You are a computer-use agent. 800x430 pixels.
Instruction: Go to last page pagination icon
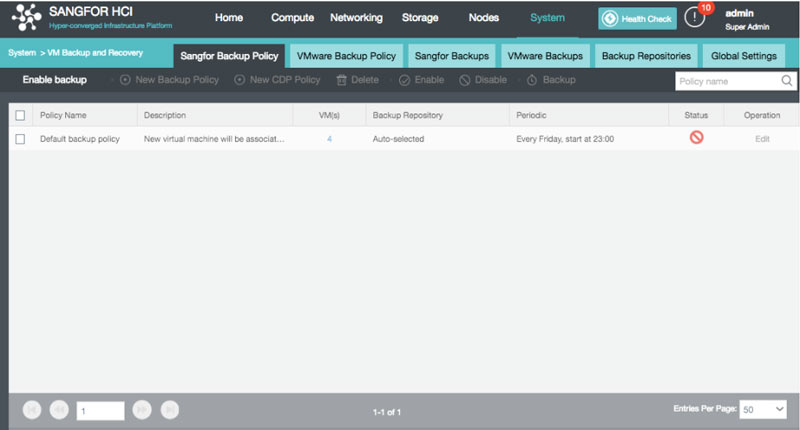pyautogui.click(x=170, y=410)
